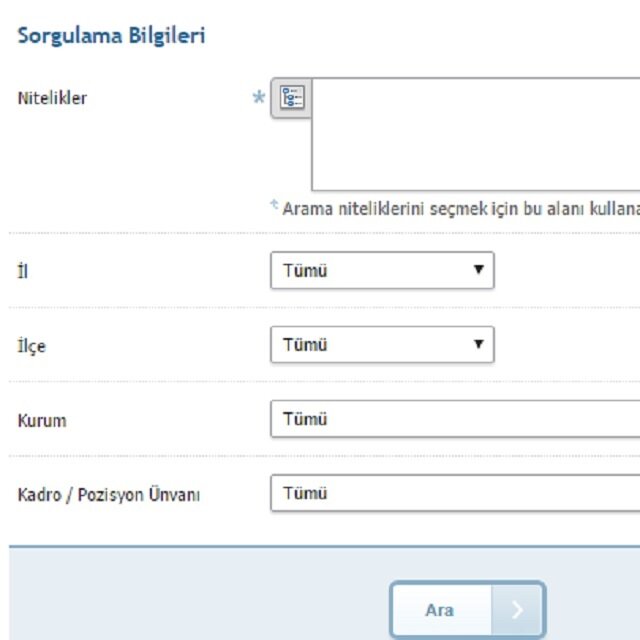Click the Ara search button
640x640 pixels.
point(468,610)
